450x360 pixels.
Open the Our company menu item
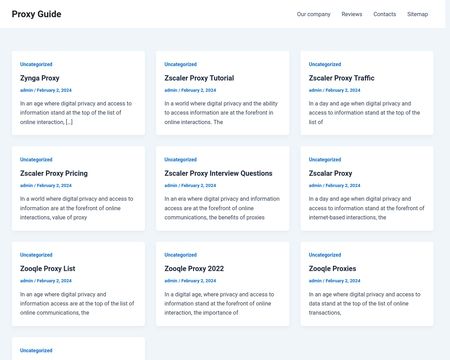313,14
